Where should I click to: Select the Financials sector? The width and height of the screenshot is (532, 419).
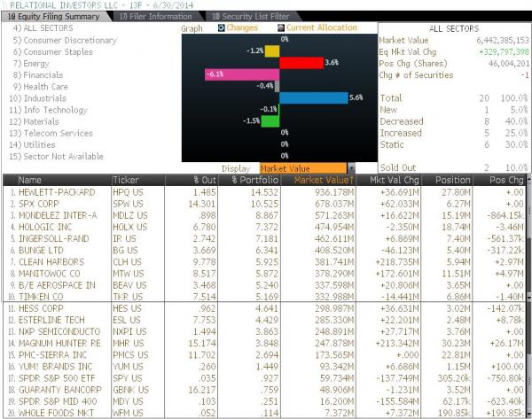coord(37,75)
